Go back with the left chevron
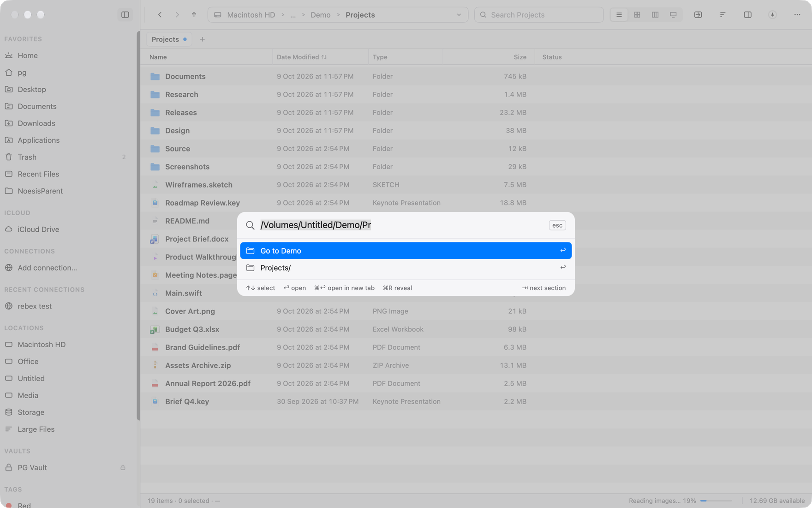 [160, 15]
